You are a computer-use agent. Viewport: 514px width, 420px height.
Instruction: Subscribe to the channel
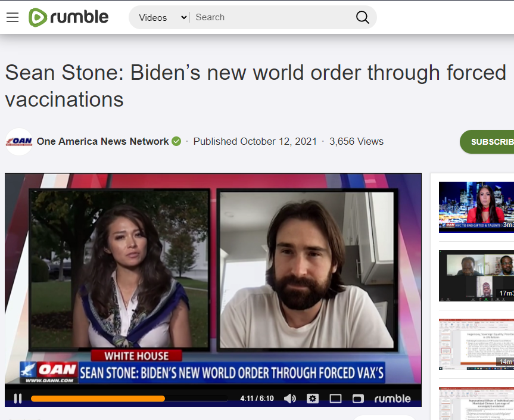tap(488, 142)
